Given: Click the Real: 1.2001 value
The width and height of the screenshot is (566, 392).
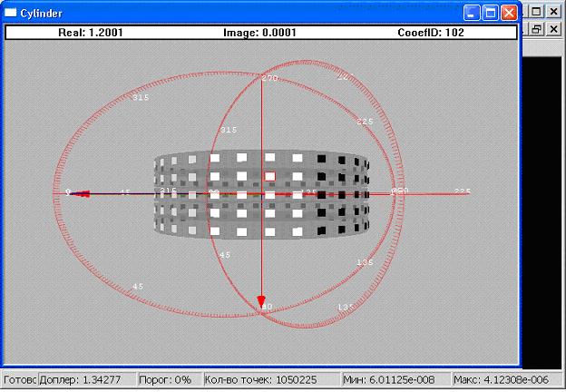Looking at the screenshot, I should [x=90, y=33].
